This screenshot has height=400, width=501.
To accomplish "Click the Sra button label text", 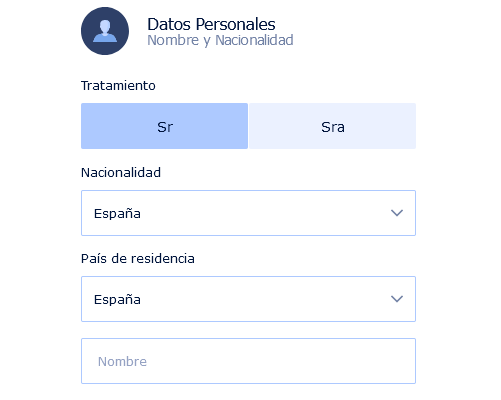I will (333, 127).
